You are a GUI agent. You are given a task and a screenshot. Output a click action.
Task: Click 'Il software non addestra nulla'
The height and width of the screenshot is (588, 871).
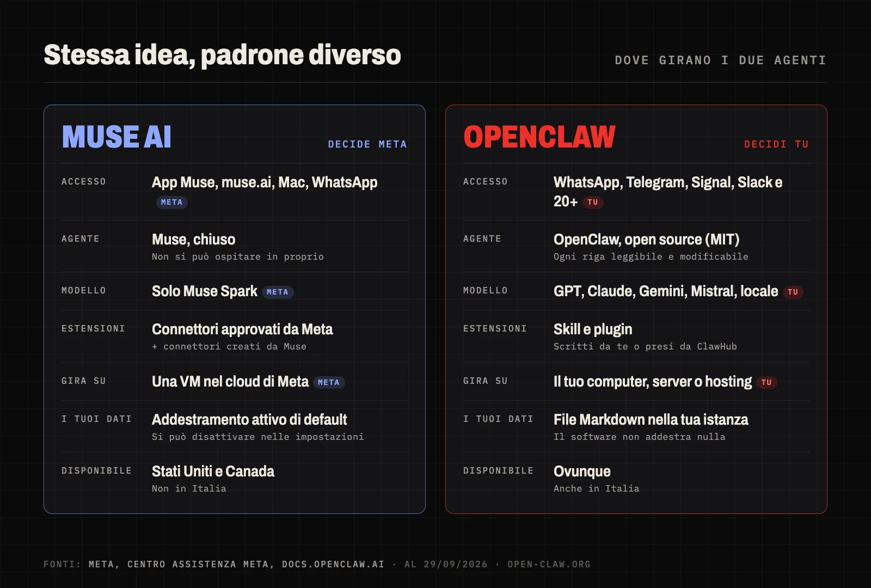640,437
